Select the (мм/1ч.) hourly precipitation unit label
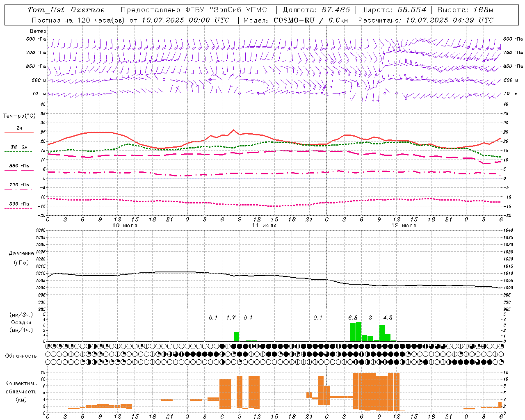This screenshot has height=420, width=525. click(x=21, y=330)
